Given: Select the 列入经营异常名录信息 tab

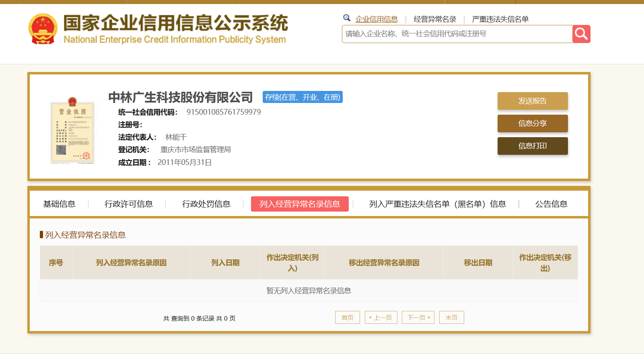Looking at the screenshot, I should [x=300, y=204].
